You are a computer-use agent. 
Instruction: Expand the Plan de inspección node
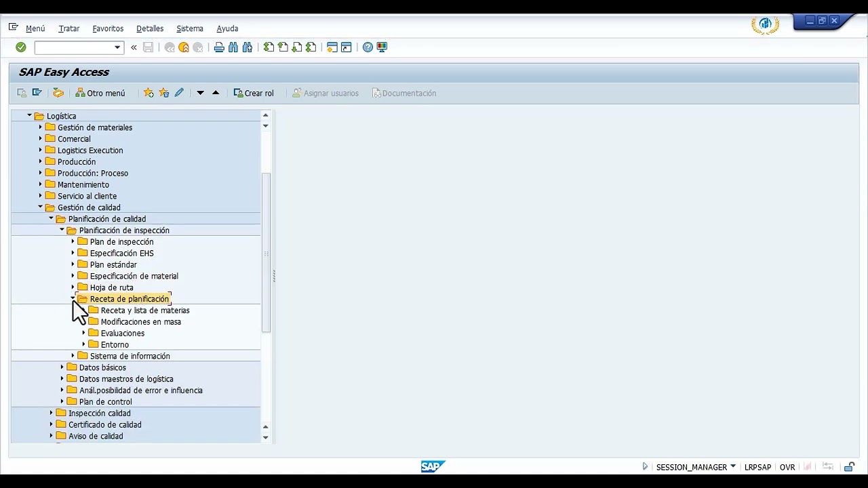point(73,242)
